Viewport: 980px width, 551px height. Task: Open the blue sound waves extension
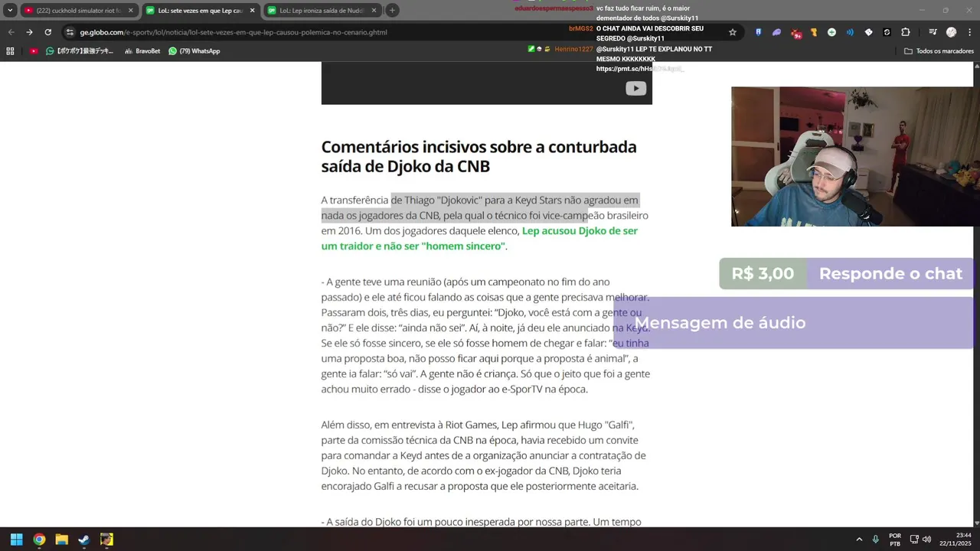850,32
